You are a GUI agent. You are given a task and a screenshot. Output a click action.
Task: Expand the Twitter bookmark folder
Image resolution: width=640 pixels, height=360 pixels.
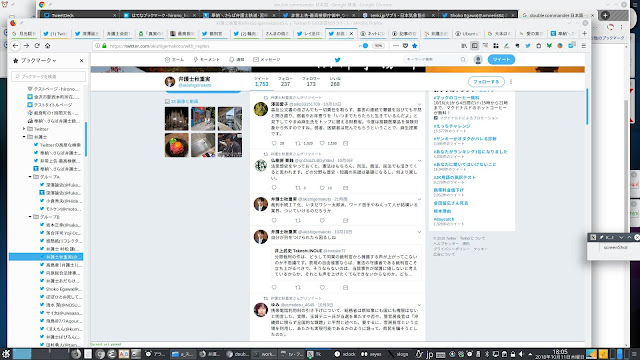pyautogui.click(x=24, y=129)
